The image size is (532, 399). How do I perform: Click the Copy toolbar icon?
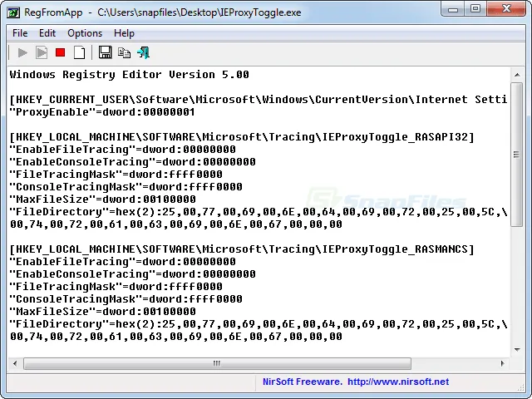(124, 52)
